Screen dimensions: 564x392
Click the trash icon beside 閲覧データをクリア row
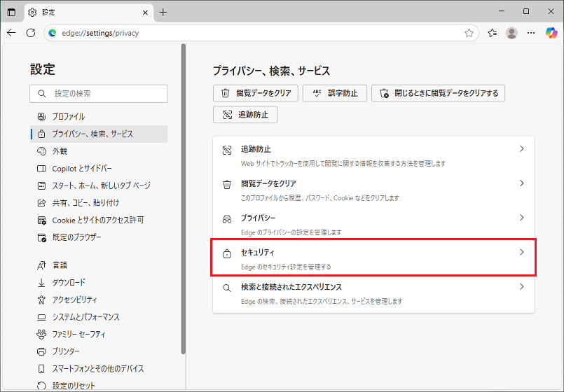pos(227,184)
